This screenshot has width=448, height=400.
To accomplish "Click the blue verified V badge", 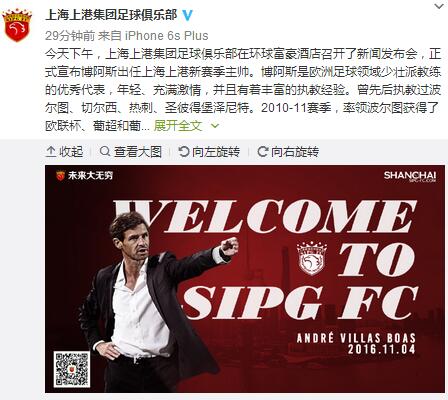I will (188, 15).
